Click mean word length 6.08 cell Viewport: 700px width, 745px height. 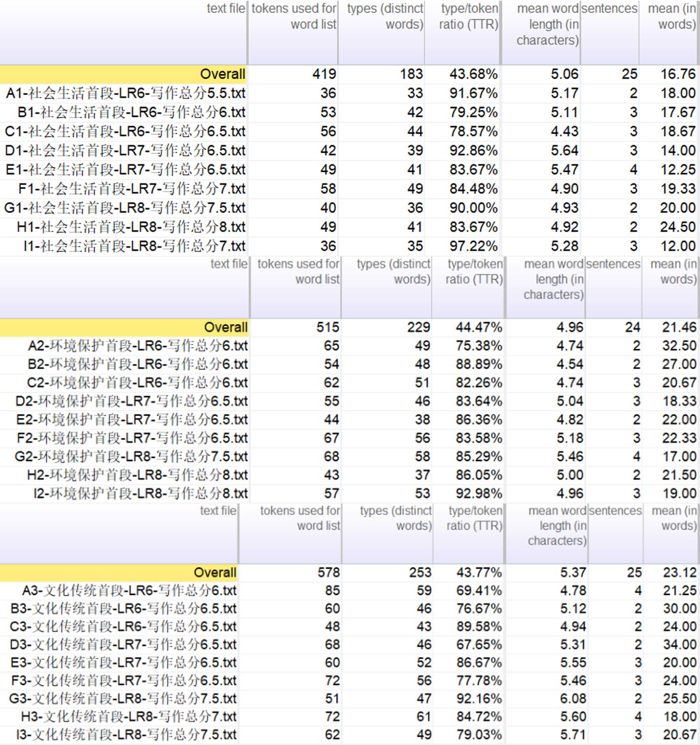tap(573, 698)
